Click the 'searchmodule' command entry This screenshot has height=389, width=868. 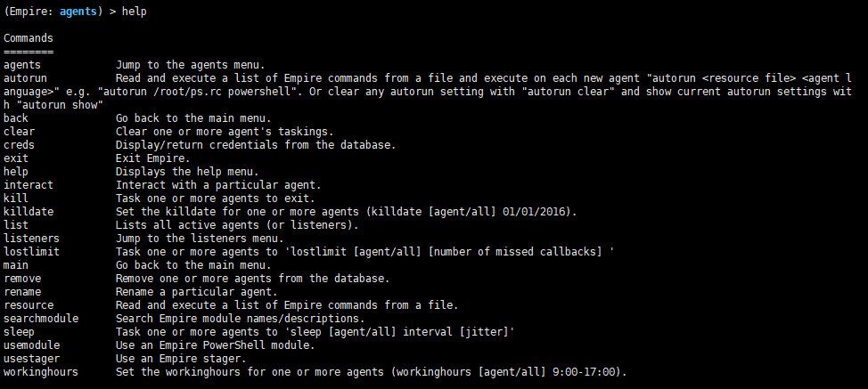[x=41, y=319]
